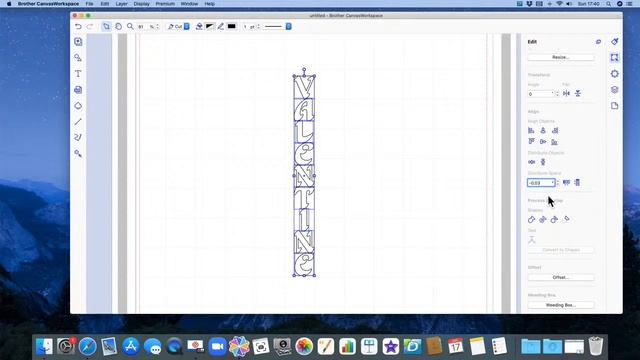Open the Shapes tool in left sidebar
640x360 pixels.
click(78, 58)
